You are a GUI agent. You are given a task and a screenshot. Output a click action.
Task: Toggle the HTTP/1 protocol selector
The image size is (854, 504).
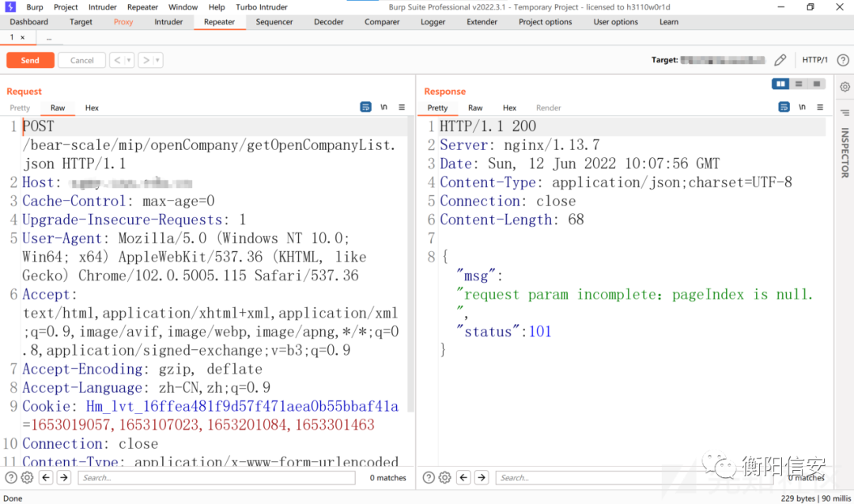pyautogui.click(x=814, y=60)
